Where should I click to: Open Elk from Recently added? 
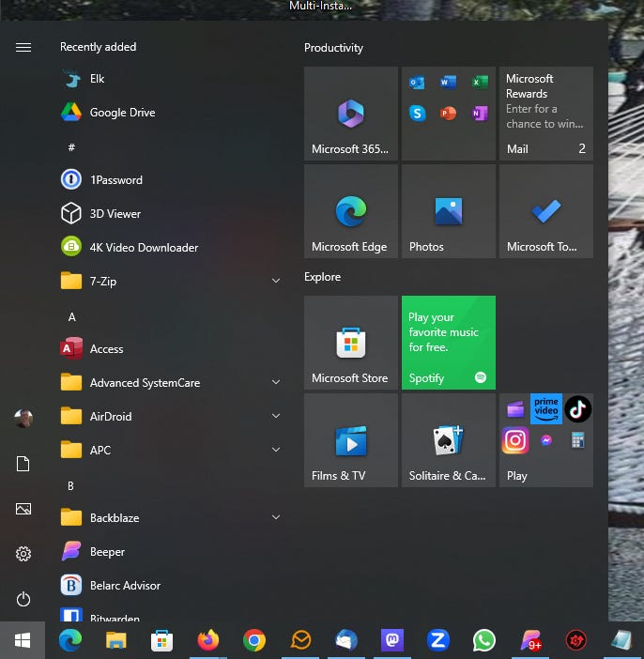(x=170, y=79)
